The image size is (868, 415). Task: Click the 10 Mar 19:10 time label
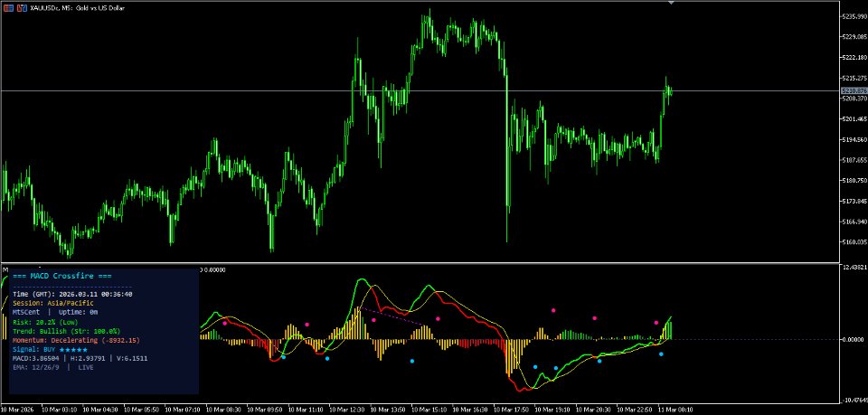click(552, 410)
